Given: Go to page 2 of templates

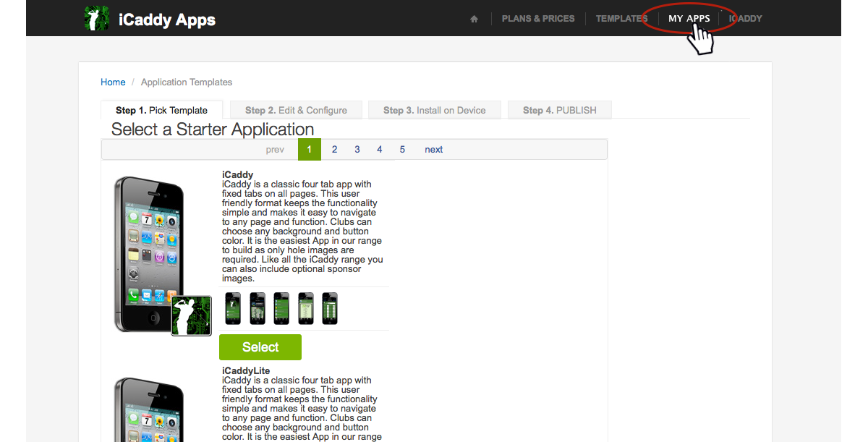Looking at the screenshot, I should 334,150.
